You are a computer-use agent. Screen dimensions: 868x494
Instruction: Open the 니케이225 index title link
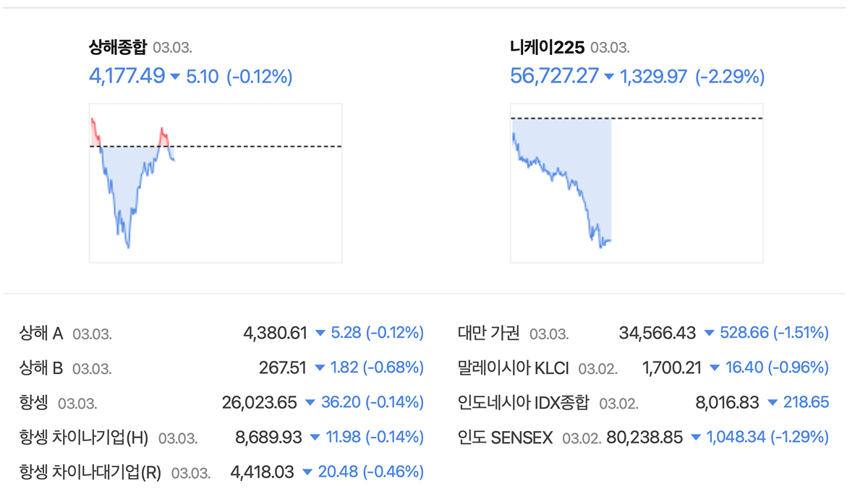pyautogui.click(x=547, y=48)
